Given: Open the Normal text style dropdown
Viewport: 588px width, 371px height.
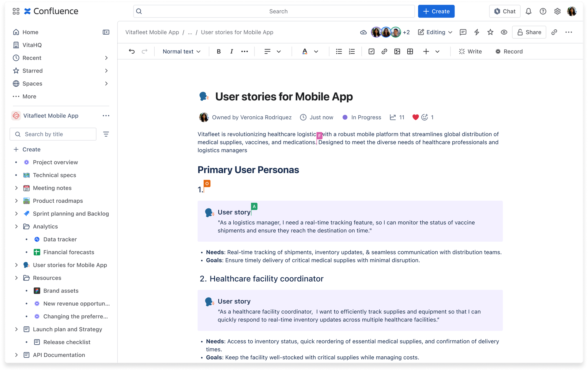Looking at the screenshot, I should [x=181, y=51].
